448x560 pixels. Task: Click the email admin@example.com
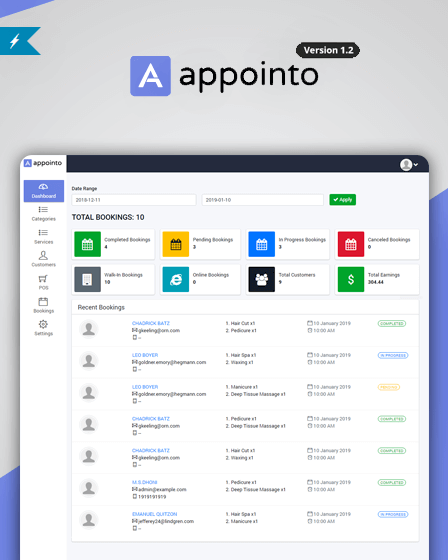click(162, 490)
